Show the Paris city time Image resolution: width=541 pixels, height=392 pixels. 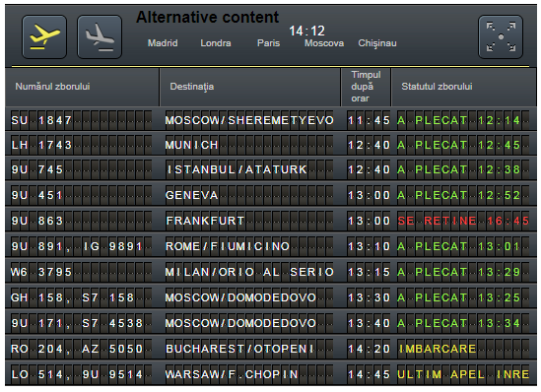tap(268, 43)
